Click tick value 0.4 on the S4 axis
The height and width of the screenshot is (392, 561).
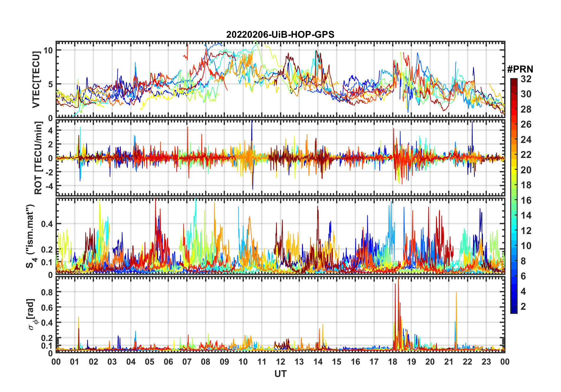[x=47, y=224]
